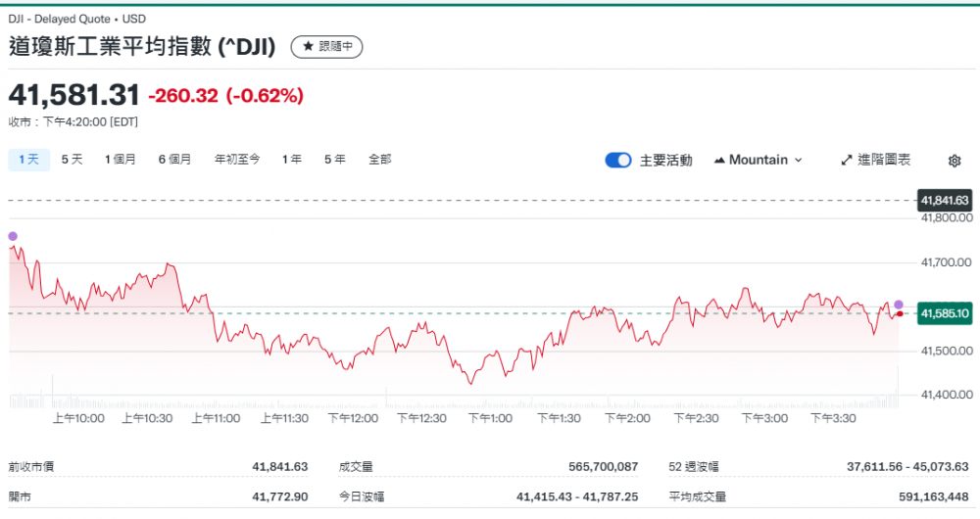Click the Mountain chart type icon

(720, 161)
